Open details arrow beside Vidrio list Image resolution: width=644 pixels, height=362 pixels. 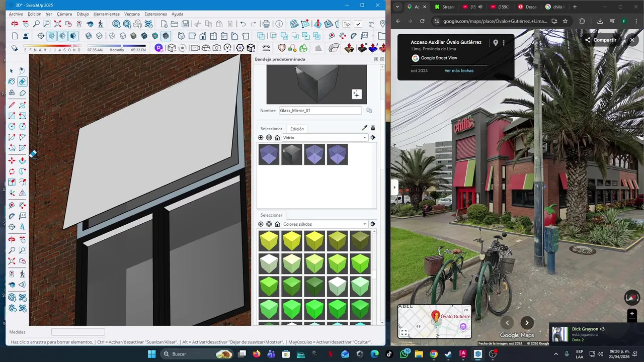(x=373, y=138)
